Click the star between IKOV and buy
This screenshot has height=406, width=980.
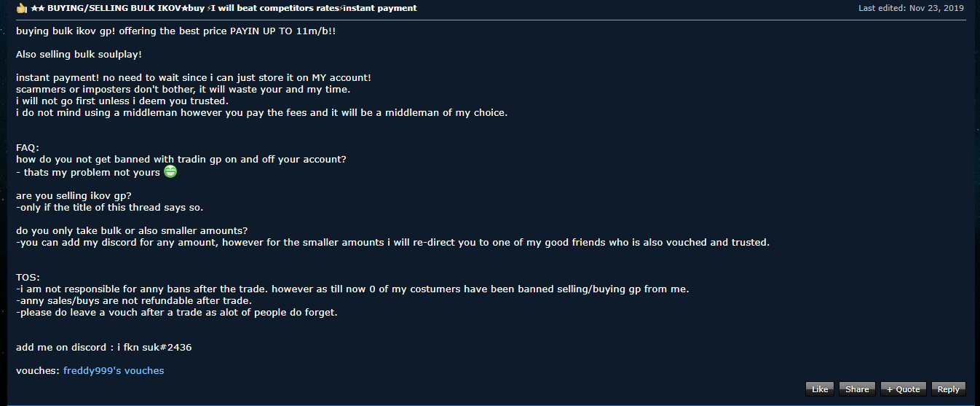point(183,8)
